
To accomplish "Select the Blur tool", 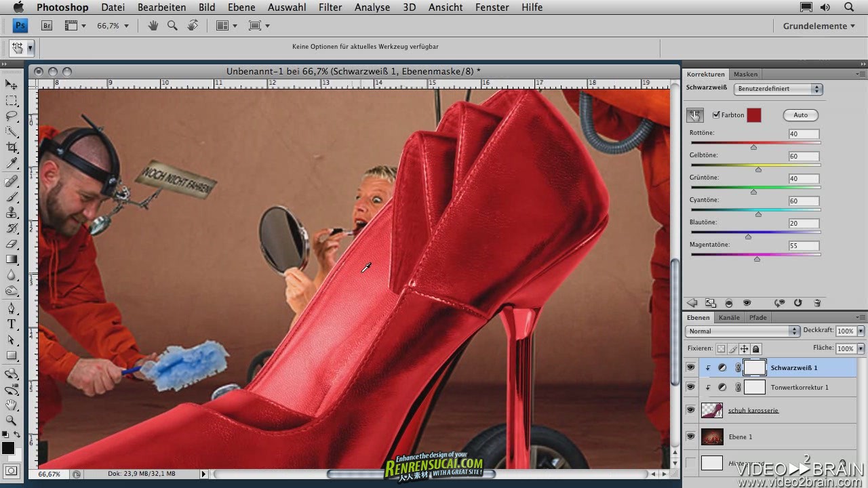I will click(12, 275).
